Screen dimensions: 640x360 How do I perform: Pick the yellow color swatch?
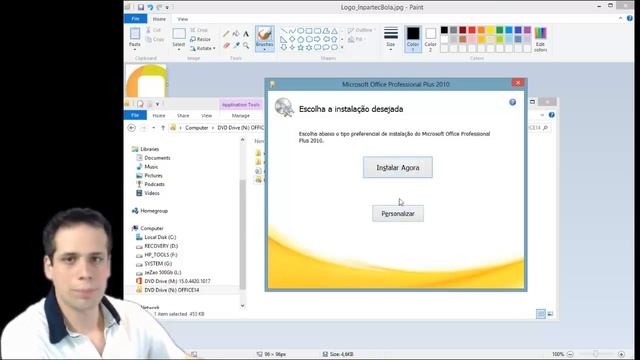pyautogui.click(x=491, y=30)
